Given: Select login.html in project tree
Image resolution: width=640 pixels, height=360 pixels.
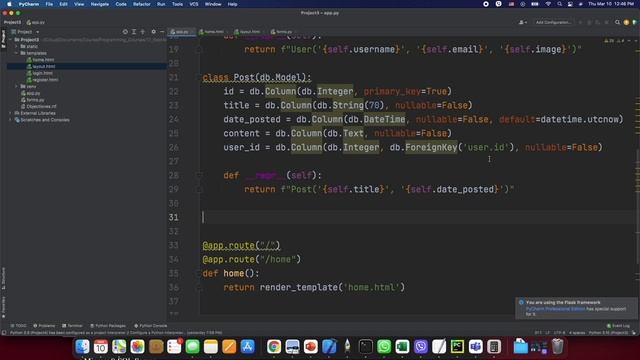Looking at the screenshot, I should 42,73.
